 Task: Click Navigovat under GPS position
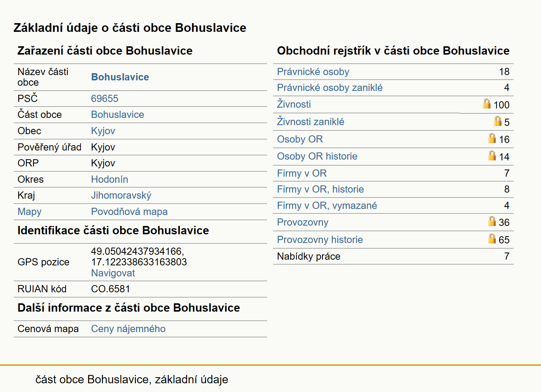pos(113,273)
